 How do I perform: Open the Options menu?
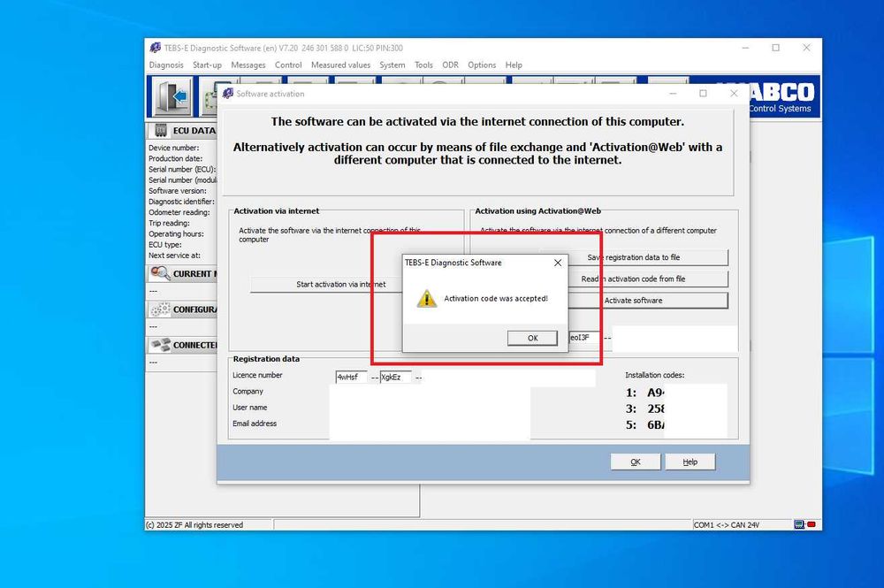click(x=482, y=65)
